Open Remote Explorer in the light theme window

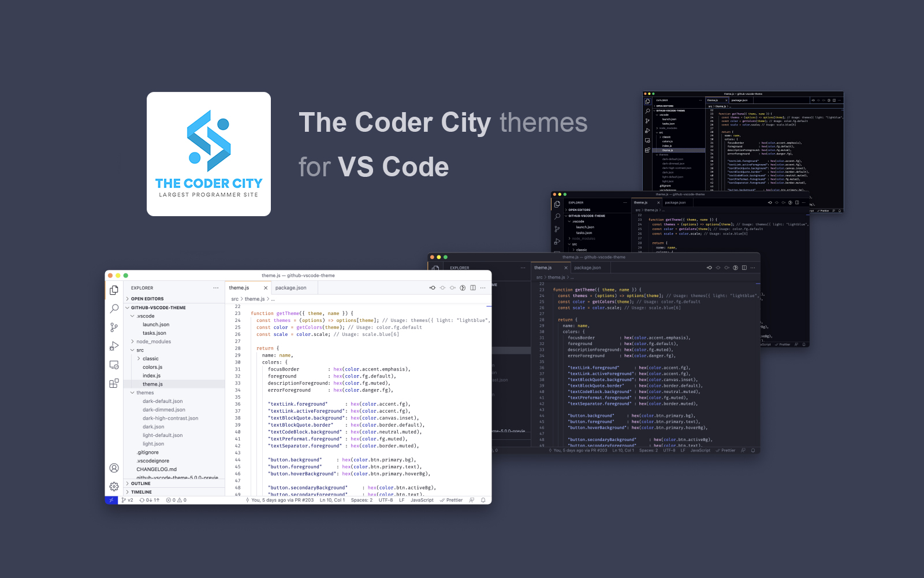coord(114,365)
